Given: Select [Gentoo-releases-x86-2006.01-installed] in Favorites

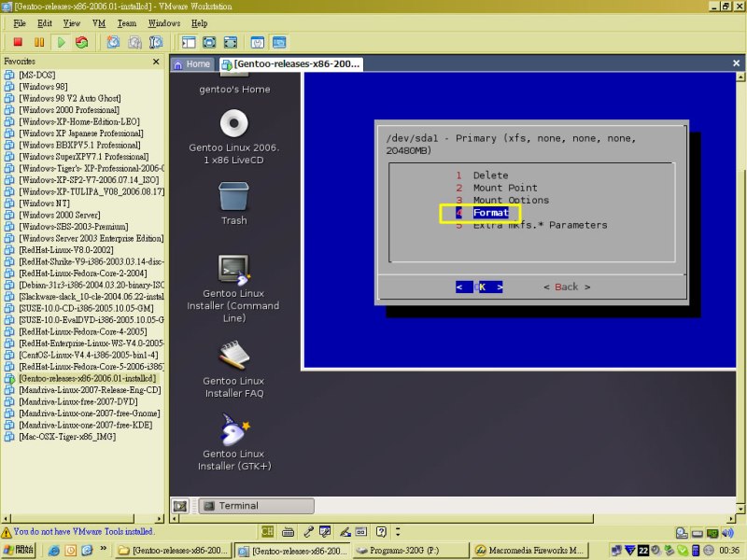Looking at the screenshot, I should (x=87, y=378).
